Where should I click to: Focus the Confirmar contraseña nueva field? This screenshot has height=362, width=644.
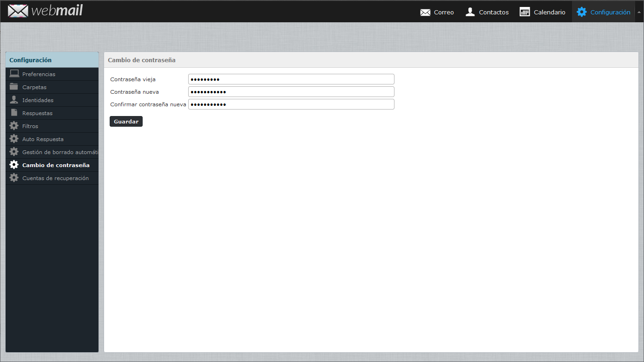pyautogui.click(x=291, y=104)
